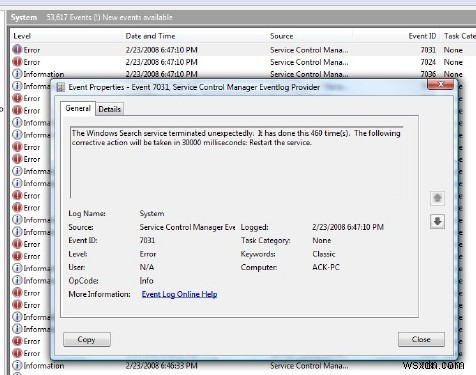
Task: Click Event ID value 7031 in dialog
Action: tap(147, 240)
